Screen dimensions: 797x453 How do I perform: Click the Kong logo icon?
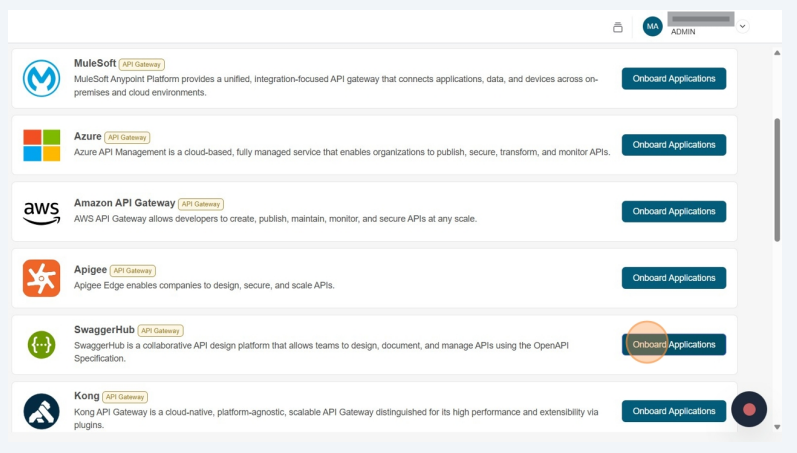point(42,411)
